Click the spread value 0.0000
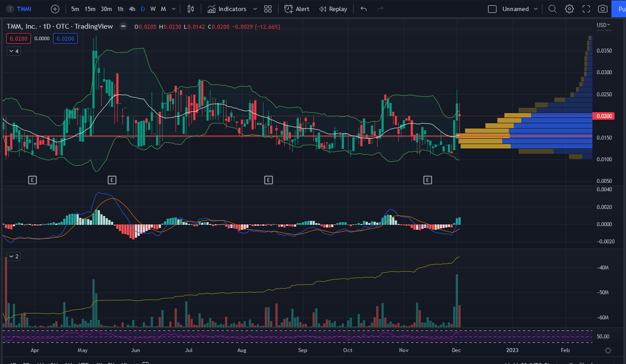The width and height of the screenshot is (626, 364). coord(42,38)
